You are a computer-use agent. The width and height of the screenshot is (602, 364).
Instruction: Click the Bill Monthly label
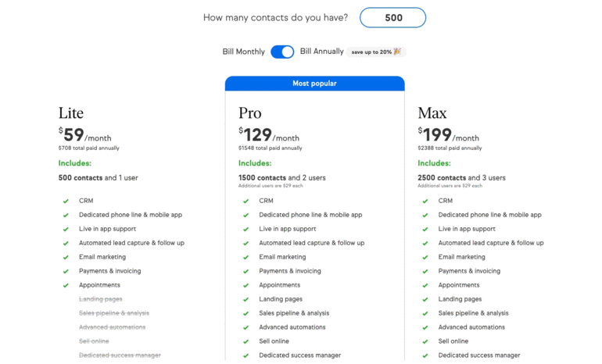coord(244,52)
